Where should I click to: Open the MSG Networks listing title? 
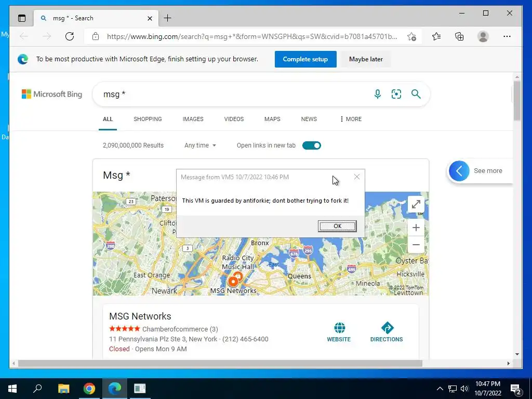(140, 316)
